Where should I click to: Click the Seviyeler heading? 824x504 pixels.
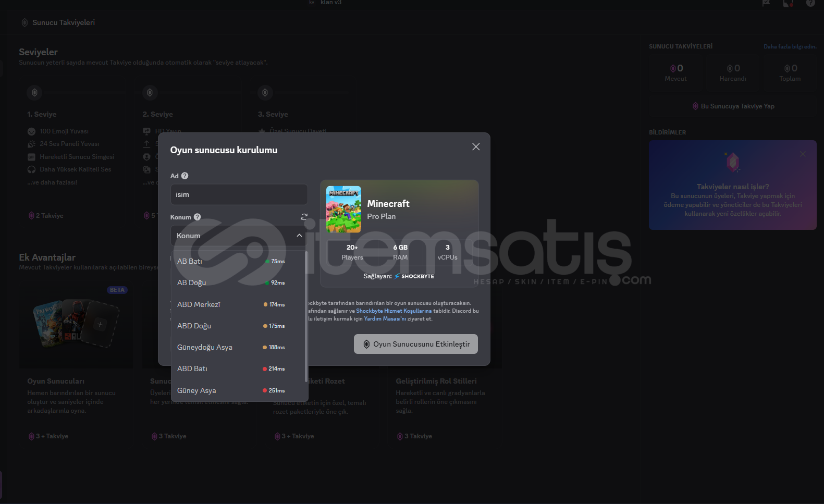click(x=38, y=52)
